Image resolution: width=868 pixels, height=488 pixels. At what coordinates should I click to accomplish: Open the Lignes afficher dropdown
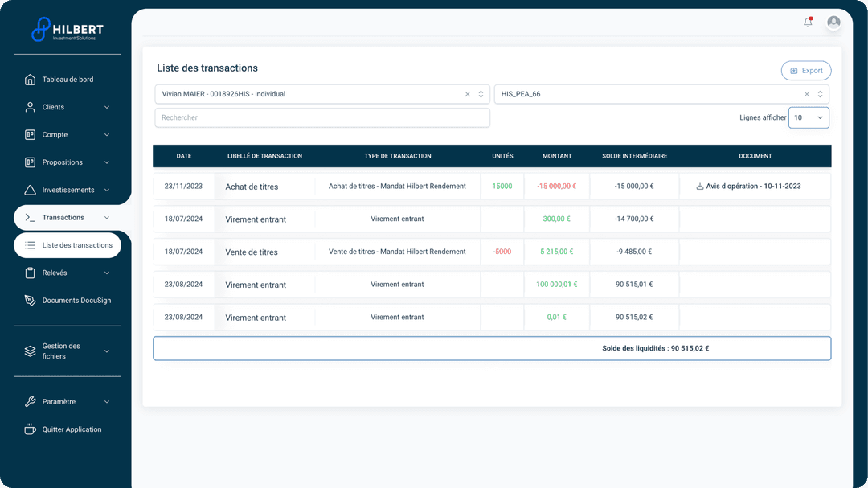[809, 118]
